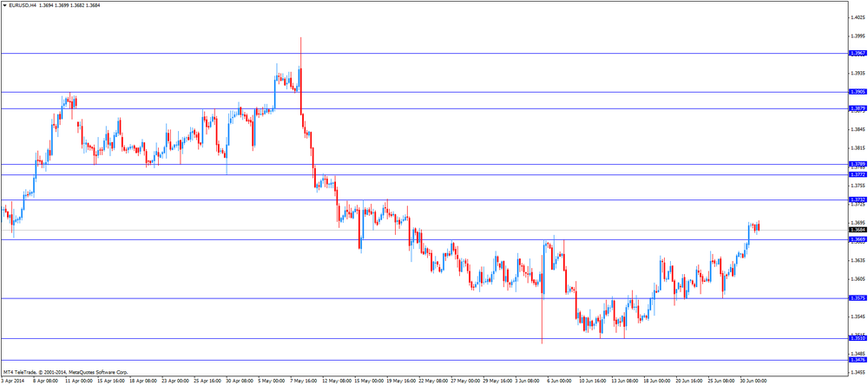Click the 1.3755 price axis value
Screen dimensions: 868x385
pos(858,186)
